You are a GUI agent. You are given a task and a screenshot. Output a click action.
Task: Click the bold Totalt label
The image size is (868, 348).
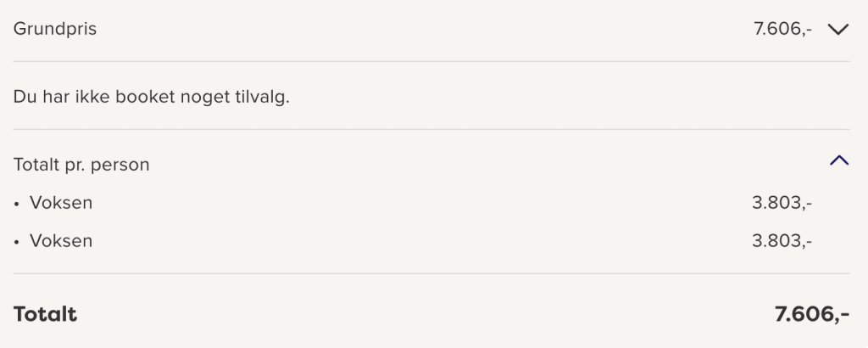[45, 314]
